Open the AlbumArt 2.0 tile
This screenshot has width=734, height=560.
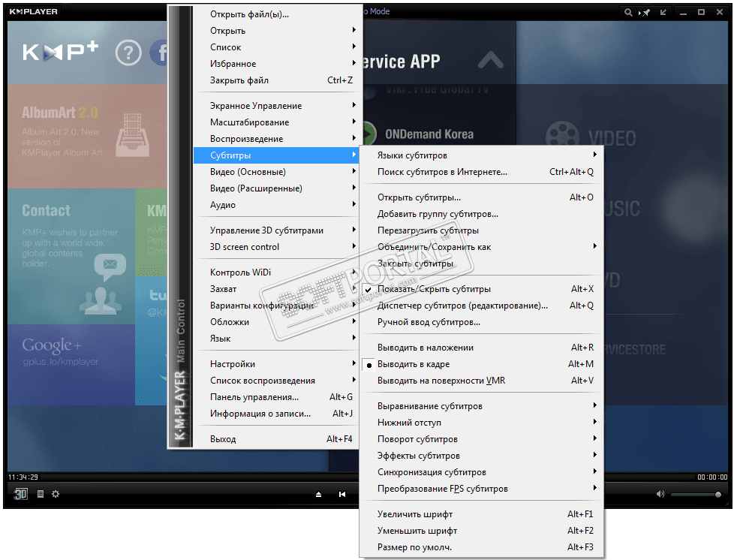(87, 136)
